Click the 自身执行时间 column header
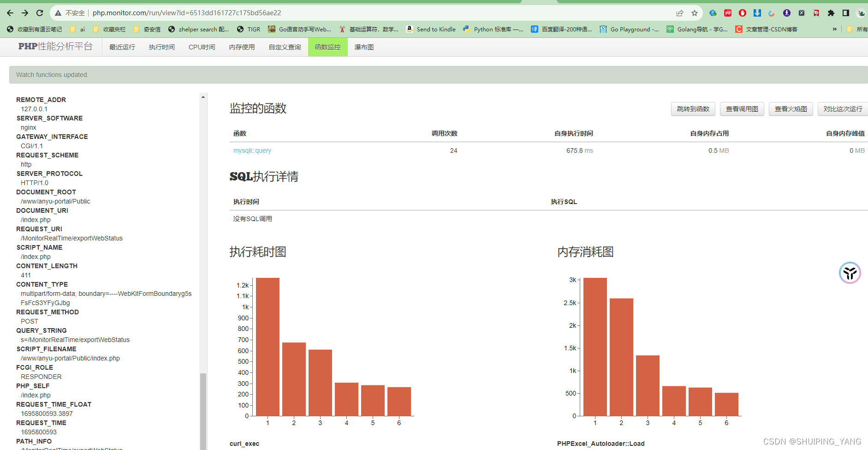This screenshot has height=450, width=868. click(574, 133)
